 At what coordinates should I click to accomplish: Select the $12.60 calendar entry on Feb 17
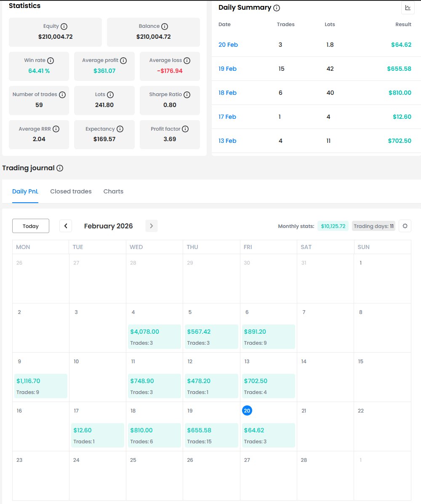98,436
